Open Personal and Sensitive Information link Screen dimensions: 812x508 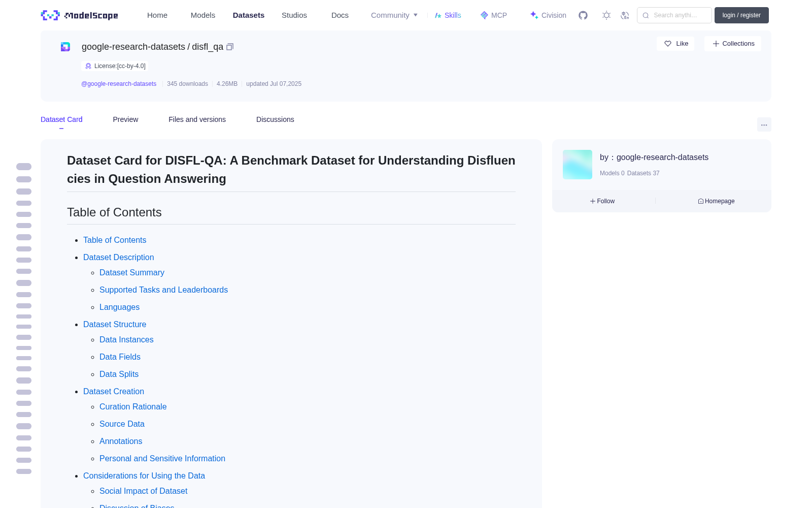[x=162, y=458]
